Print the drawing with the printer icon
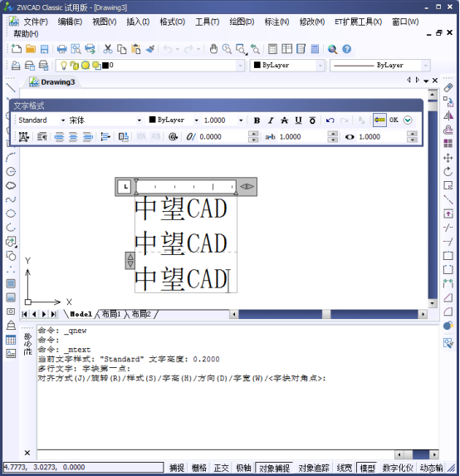 tap(62, 49)
